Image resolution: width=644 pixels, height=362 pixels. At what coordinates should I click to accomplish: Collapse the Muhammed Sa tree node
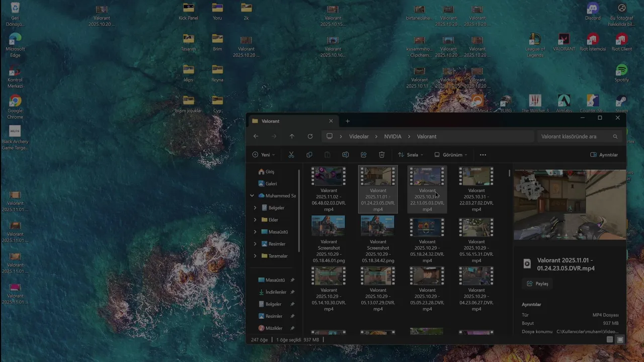tap(252, 196)
